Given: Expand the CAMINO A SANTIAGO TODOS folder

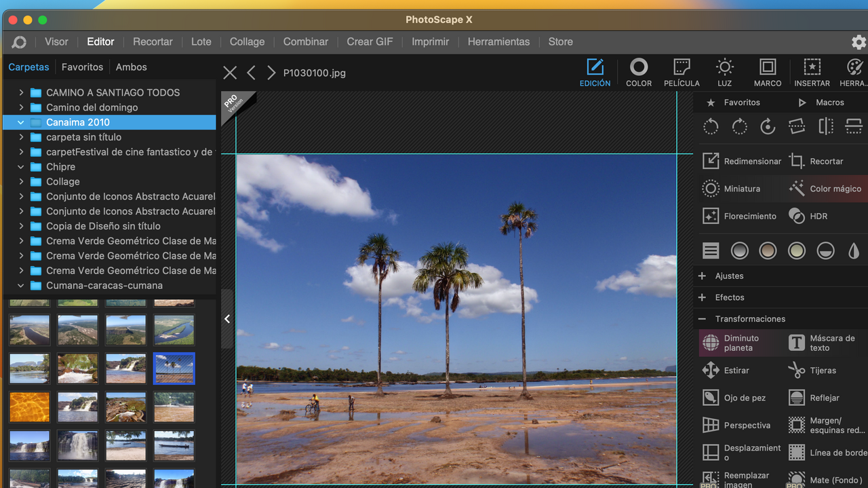Looking at the screenshot, I should [21, 92].
